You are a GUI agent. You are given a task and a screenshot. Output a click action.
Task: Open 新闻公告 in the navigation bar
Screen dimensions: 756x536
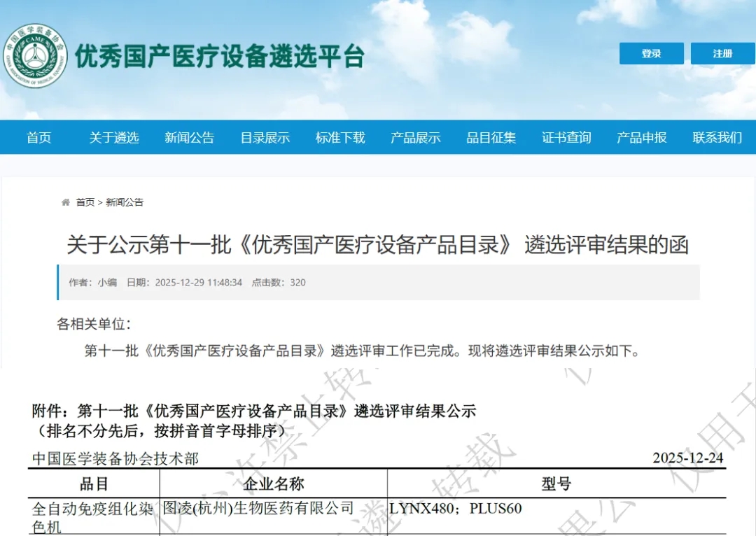point(189,138)
